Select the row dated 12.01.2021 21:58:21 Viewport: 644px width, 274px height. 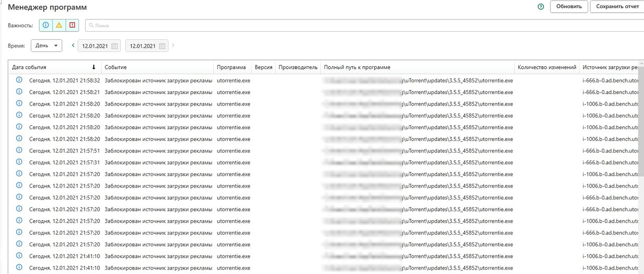point(324,92)
